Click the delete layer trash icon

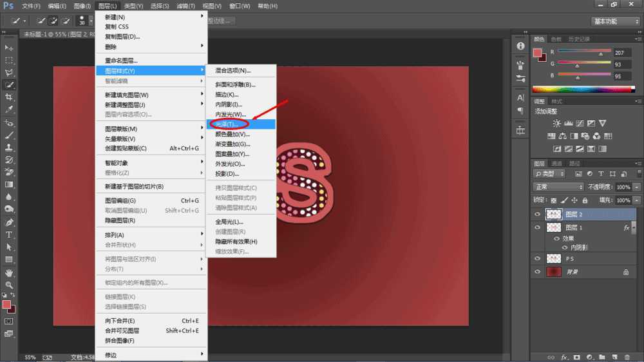tap(627, 356)
